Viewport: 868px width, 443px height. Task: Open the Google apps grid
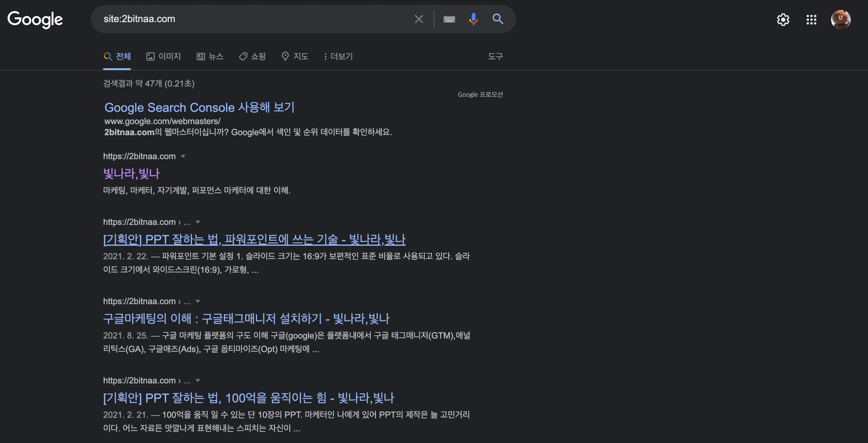click(811, 20)
